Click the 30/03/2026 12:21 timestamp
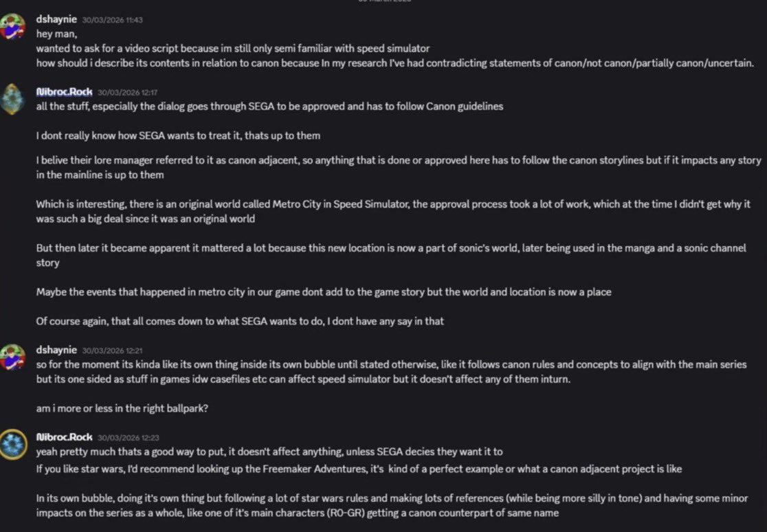Screen dimensions: 767x532 [x=113, y=351]
